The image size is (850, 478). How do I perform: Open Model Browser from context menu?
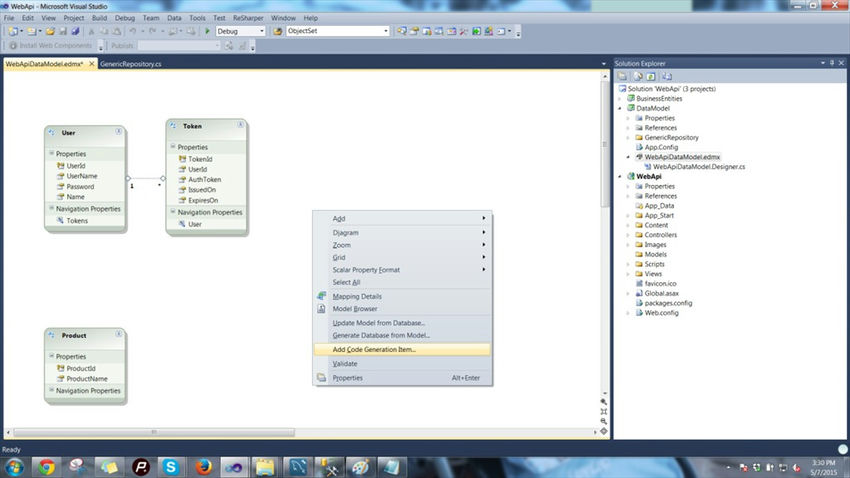[402, 309]
